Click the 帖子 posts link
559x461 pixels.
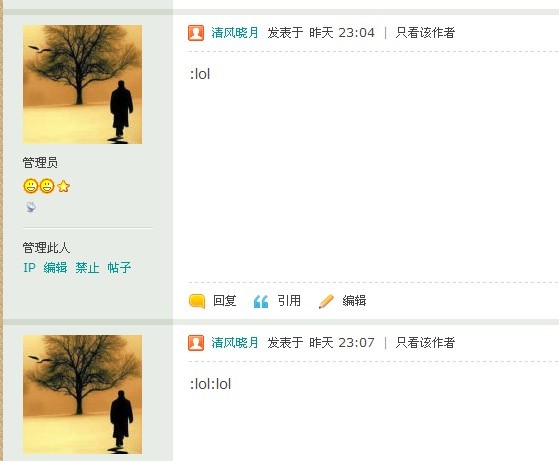[119, 267]
